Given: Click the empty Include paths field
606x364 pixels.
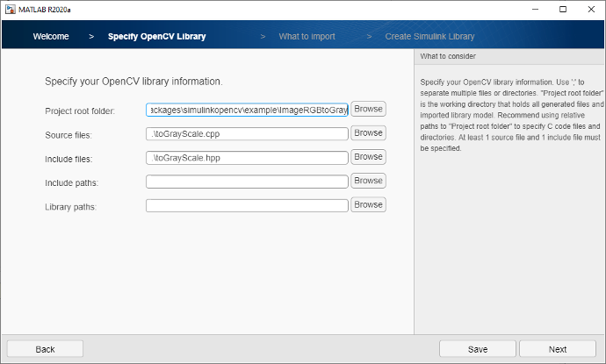Looking at the screenshot, I should coord(247,182).
